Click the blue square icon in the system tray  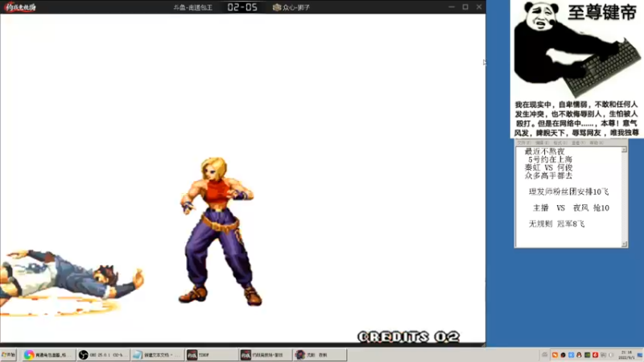572,355
